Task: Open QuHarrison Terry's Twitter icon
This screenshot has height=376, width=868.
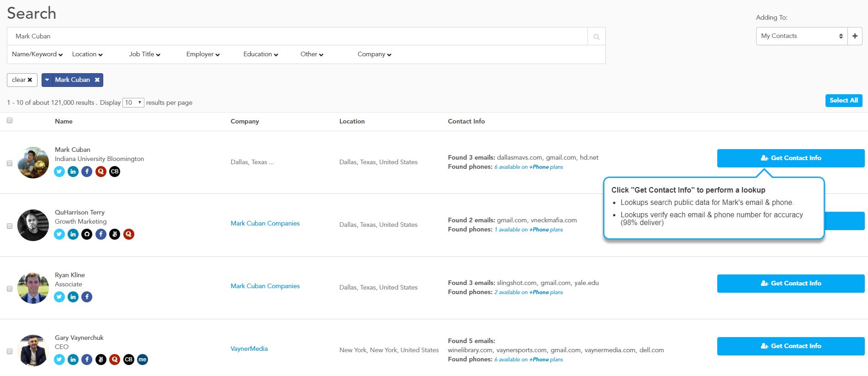Action: (59, 234)
